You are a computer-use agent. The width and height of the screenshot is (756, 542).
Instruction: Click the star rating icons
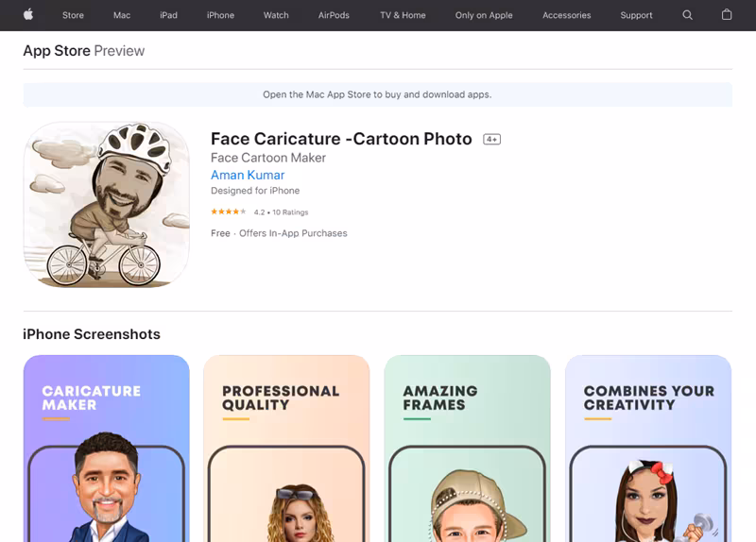(x=229, y=212)
